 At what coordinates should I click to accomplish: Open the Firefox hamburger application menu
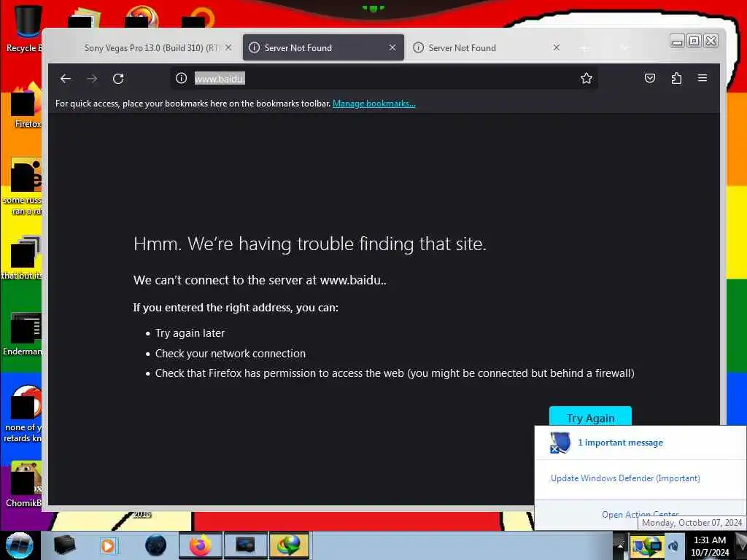[x=703, y=77]
